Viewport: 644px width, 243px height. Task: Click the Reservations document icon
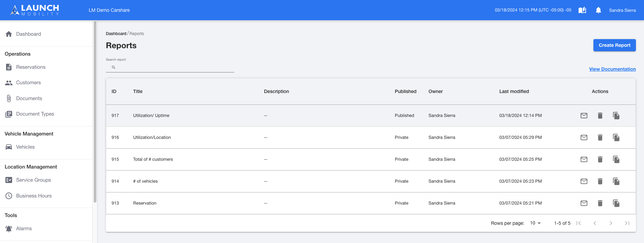pyautogui.click(x=9, y=67)
